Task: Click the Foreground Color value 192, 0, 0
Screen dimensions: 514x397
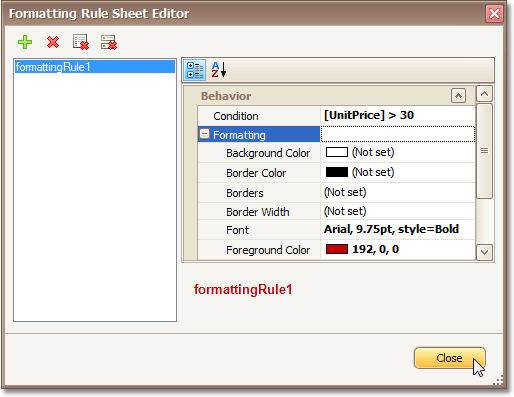Action: [375, 249]
